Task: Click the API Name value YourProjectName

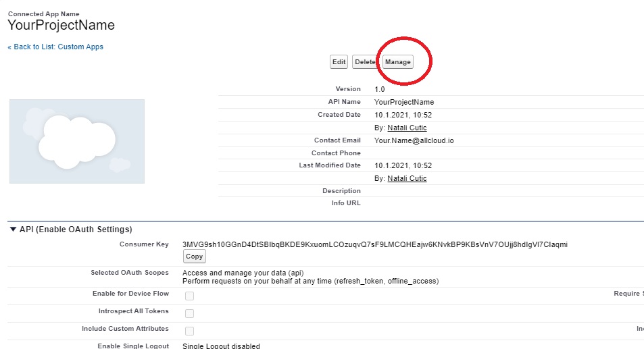Action: pos(404,102)
